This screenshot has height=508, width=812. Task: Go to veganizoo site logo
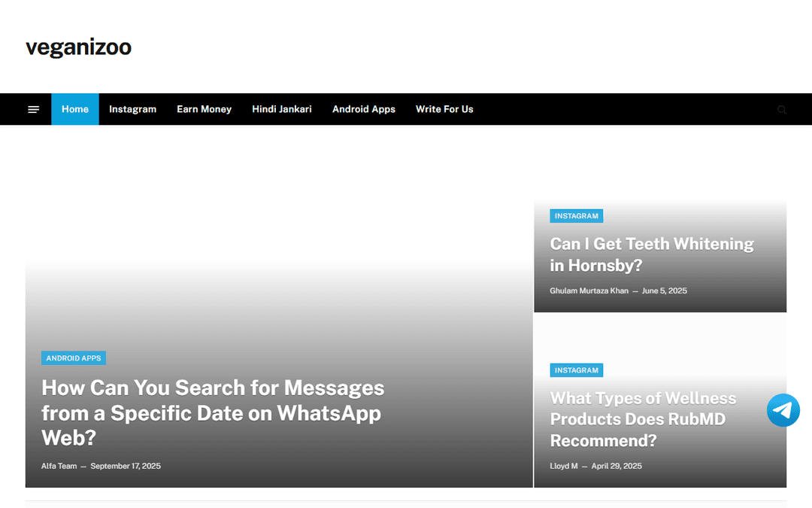coord(79,47)
